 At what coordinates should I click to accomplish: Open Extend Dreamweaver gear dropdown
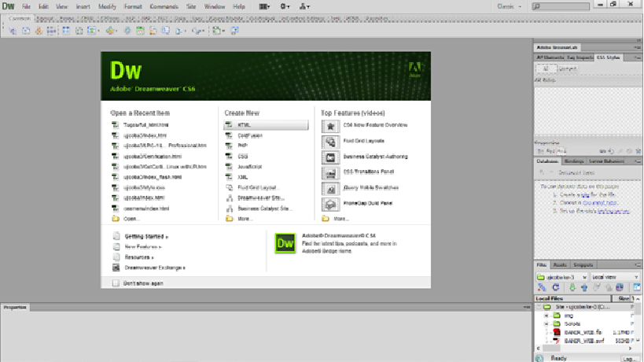point(285,6)
